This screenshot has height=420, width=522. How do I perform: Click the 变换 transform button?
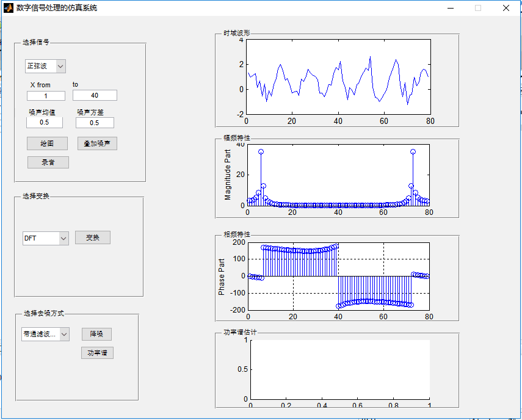(x=93, y=237)
